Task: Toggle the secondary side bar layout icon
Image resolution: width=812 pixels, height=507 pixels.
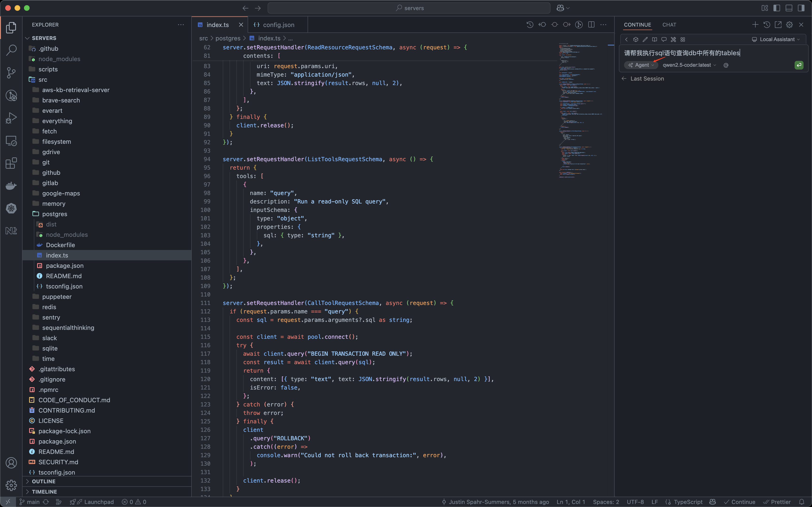Action: coord(801,8)
